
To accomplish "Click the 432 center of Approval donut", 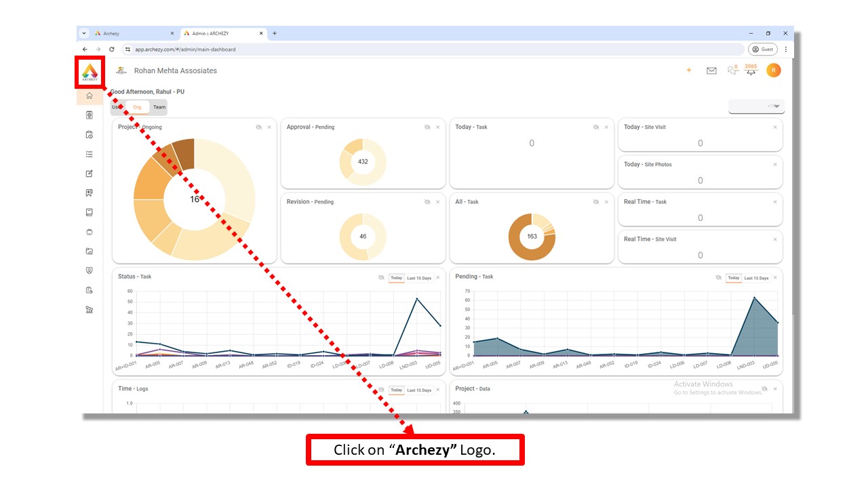I will pyautogui.click(x=363, y=162).
